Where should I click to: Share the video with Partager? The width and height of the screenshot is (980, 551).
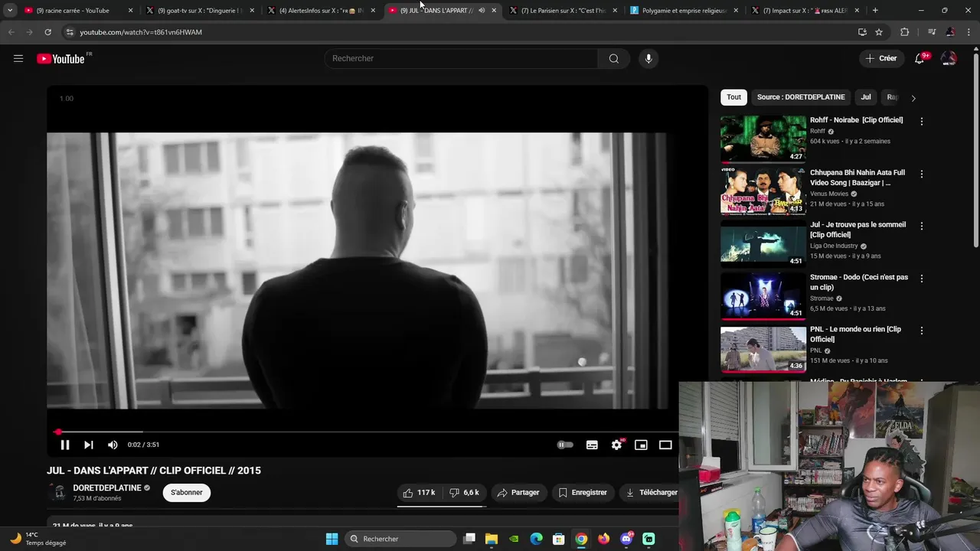(518, 493)
